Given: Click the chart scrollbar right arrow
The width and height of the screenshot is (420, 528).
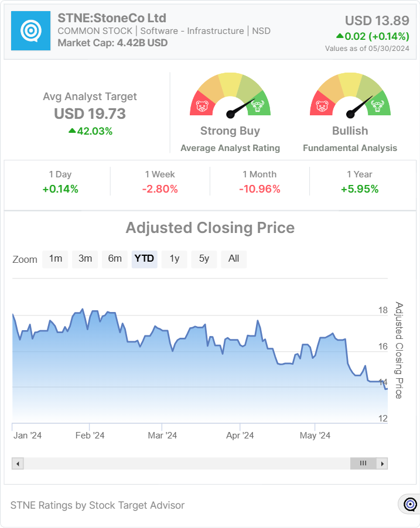Looking at the screenshot, I should [x=382, y=464].
